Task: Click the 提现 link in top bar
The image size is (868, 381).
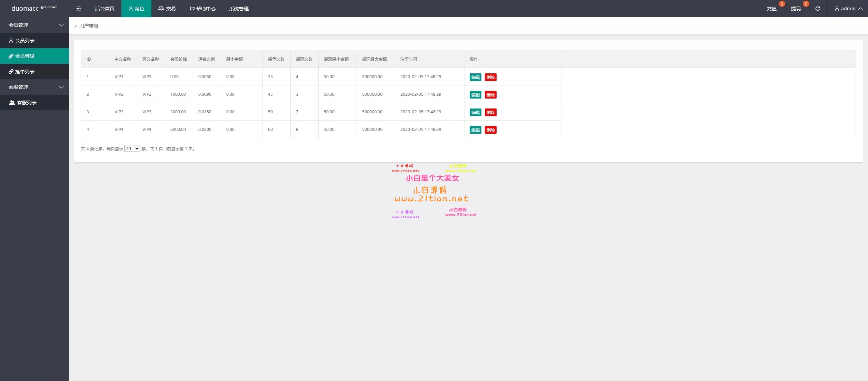Action: (x=796, y=9)
